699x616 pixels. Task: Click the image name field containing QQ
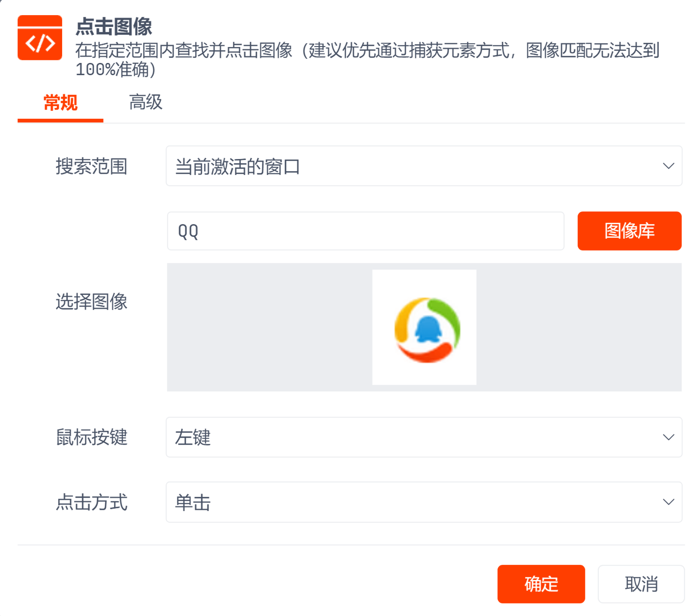click(365, 231)
